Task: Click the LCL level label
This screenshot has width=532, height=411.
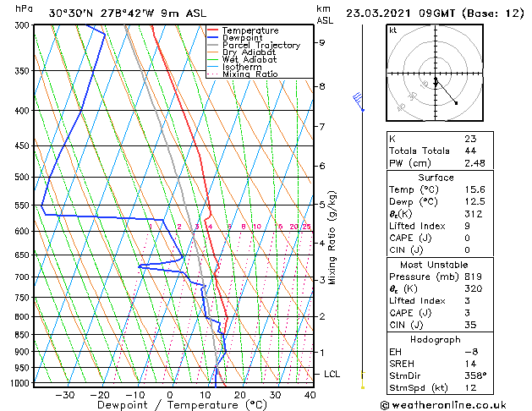Action: [x=332, y=374]
